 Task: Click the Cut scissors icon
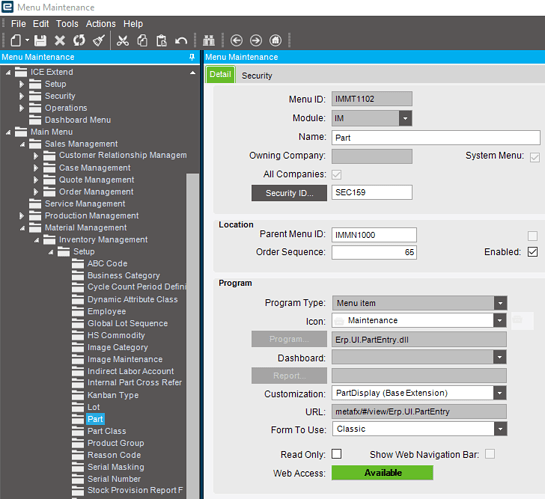[x=123, y=41]
